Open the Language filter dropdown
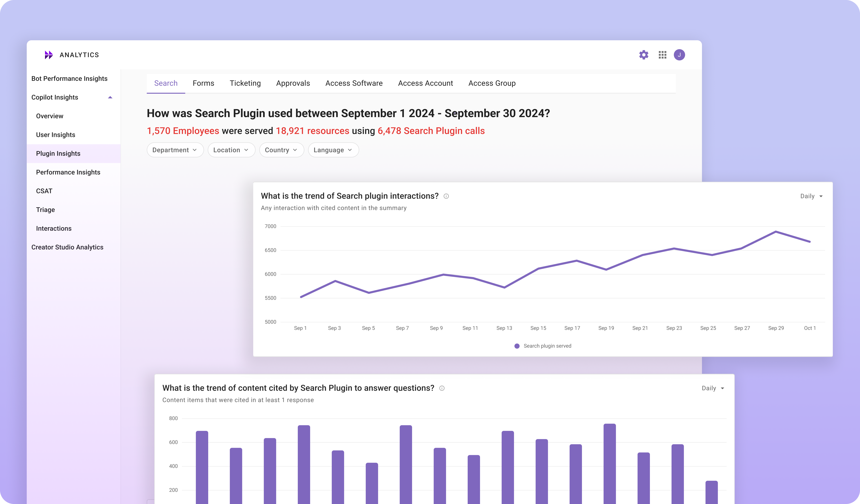Image resolution: width=860 pixels, height=504 pixels. pos(333,150)
